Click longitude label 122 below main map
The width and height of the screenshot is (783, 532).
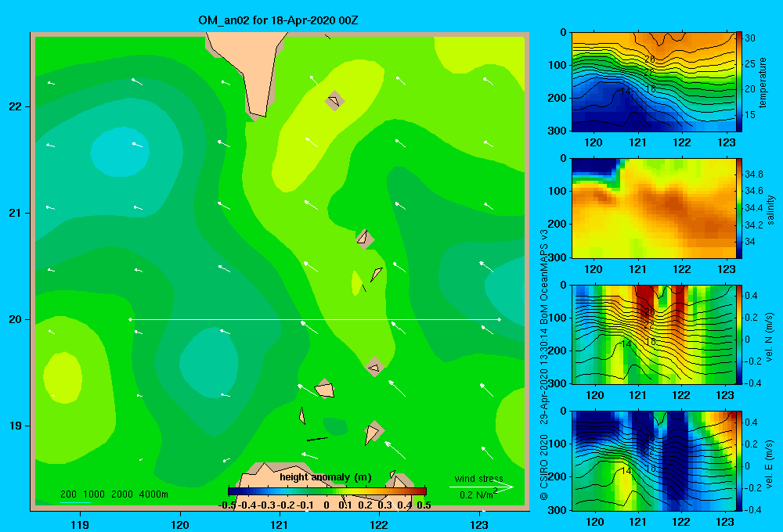tap(379, 524)
